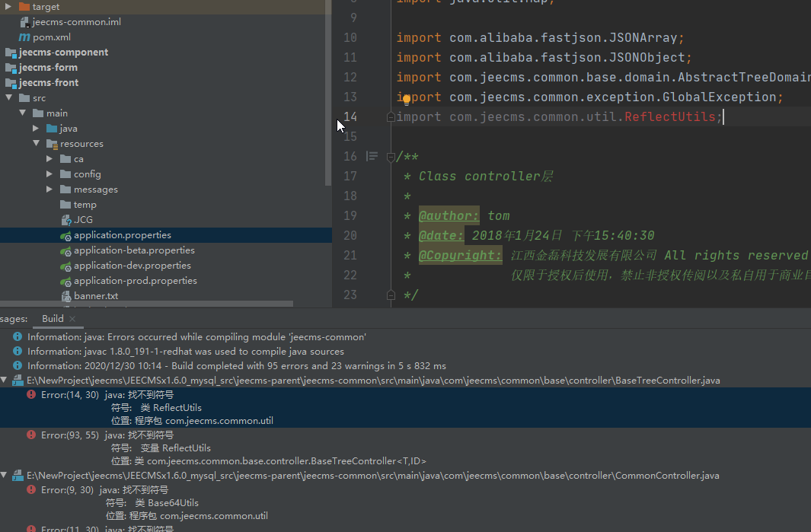Click the Spring icon of application-dev.properties
The width and height of the screenshot is (811, 532).
[65, 266]
